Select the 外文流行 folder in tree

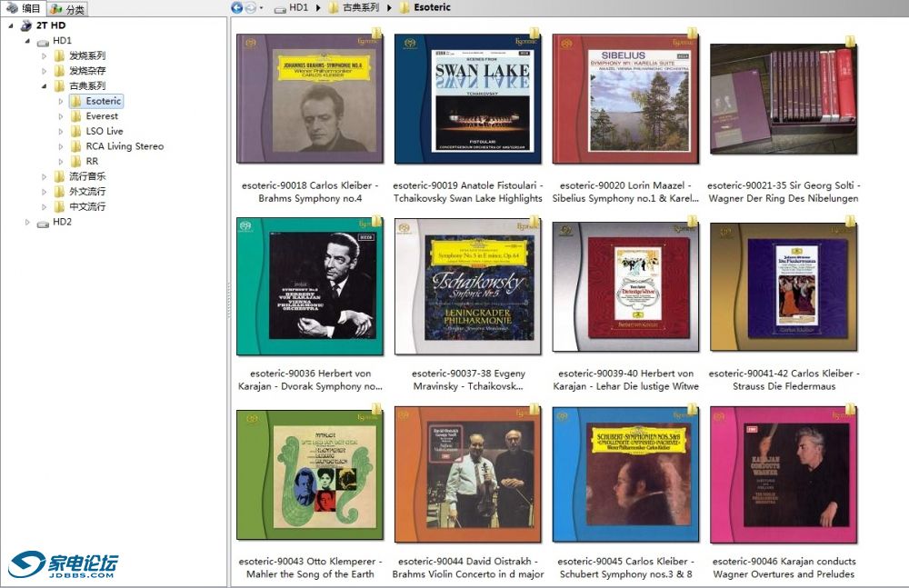click(x=87, y=192)
